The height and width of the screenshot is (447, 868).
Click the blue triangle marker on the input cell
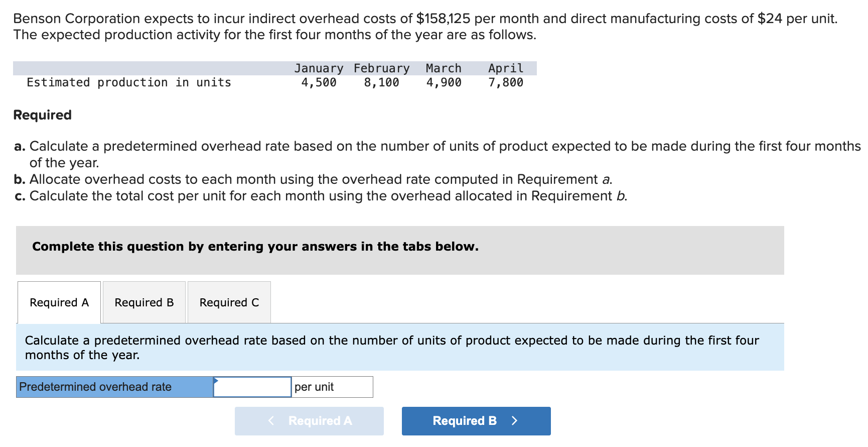click(216, 380)
